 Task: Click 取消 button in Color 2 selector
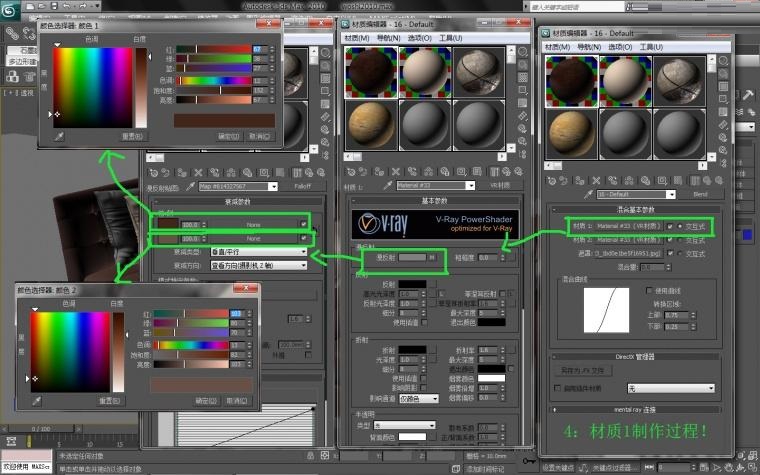[x=237, y=401]
